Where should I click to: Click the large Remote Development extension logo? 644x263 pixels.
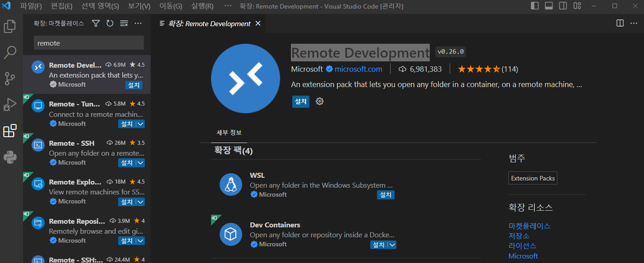[x=245, y=78]
